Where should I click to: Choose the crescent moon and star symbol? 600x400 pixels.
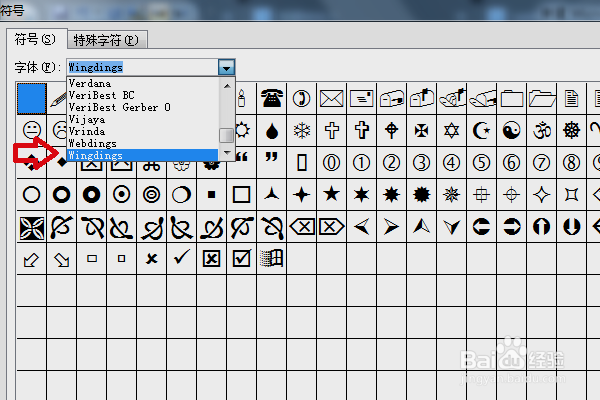pos(482,131)
